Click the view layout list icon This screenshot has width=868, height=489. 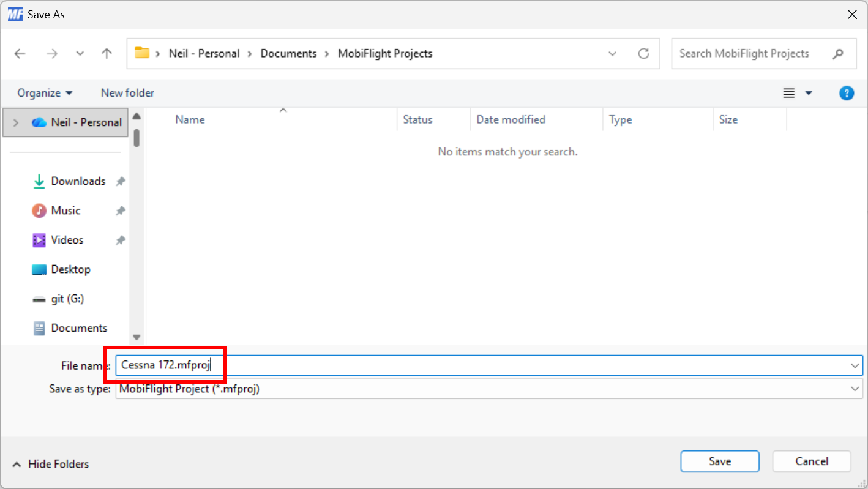pyautogui.click(x=789, y=93)
